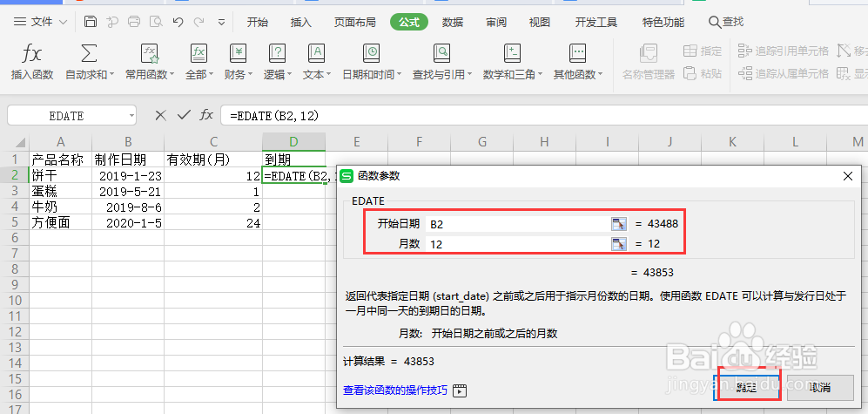Open the Lookup and Reference (查找与引用) icon

tap(441, 54)
